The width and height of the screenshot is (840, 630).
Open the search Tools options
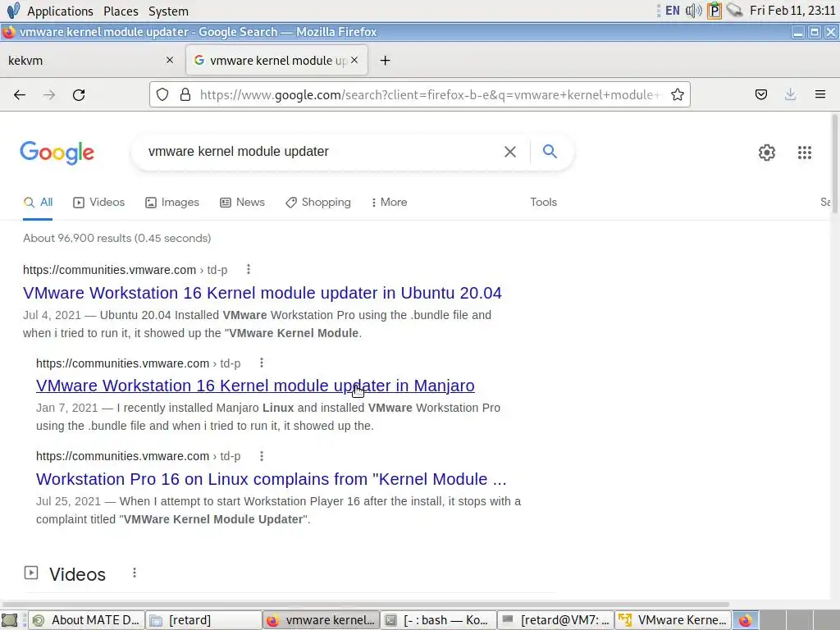[543, 202]
